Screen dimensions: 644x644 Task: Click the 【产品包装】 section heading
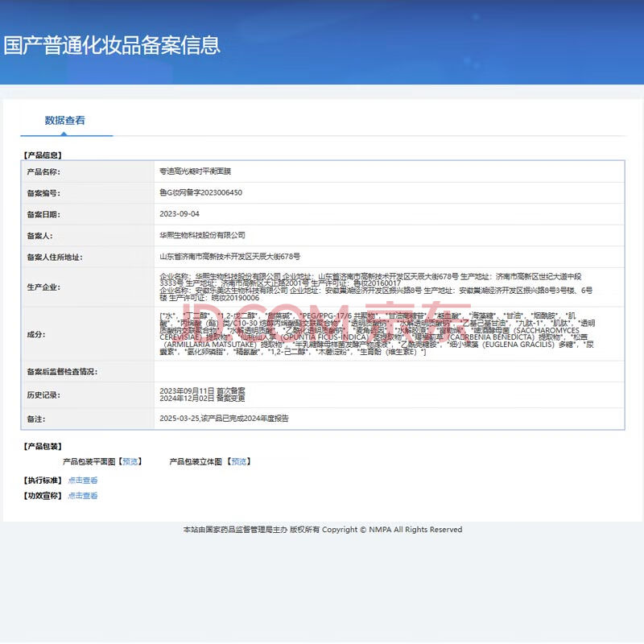pyautogui.click(x=43, y=446)
